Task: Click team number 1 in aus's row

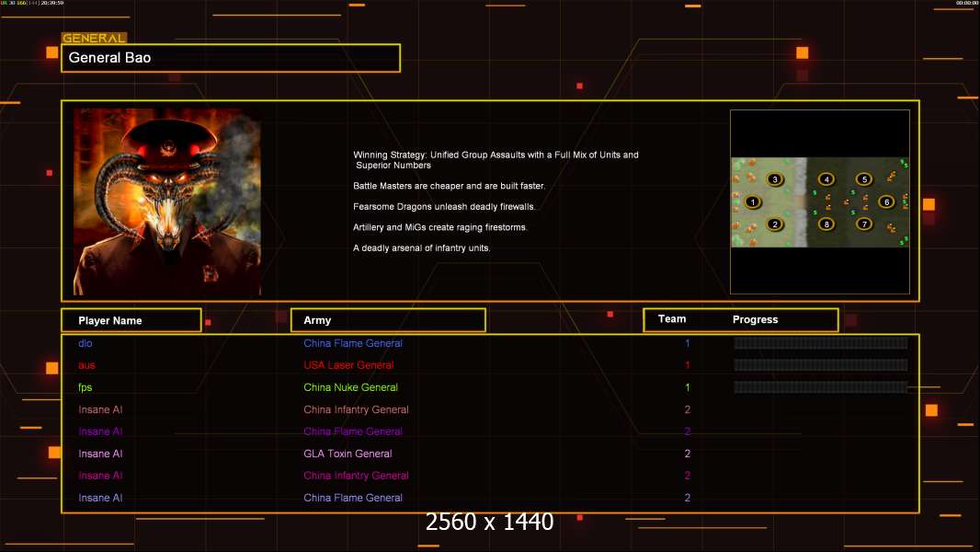Action: click(687, 365)
